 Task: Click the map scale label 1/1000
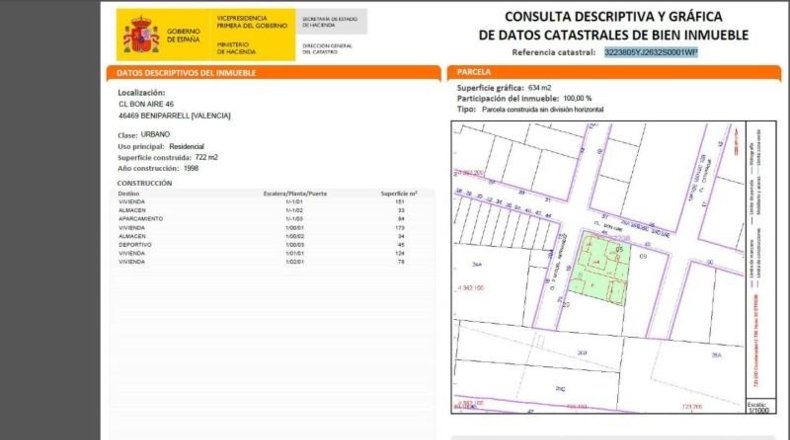(759, 410)
